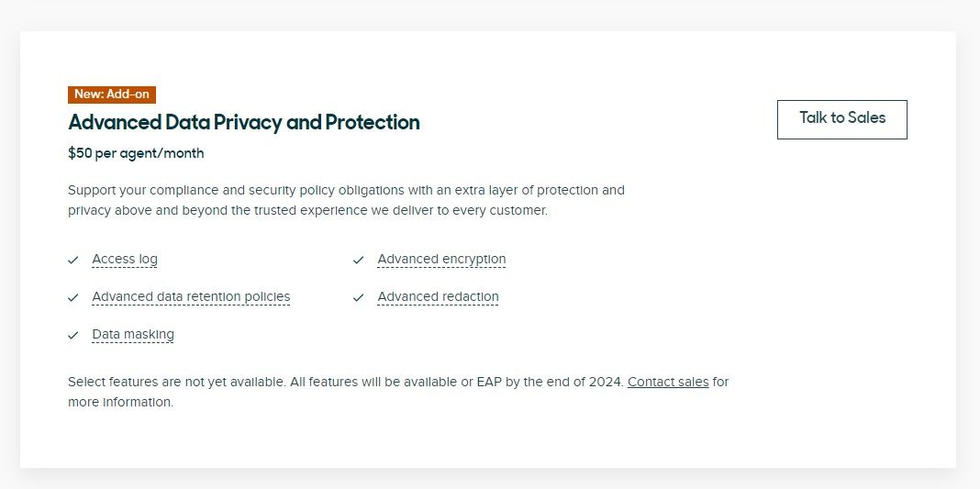Open the Advanced redaction feature link
Screen dimensions: 980x489
(x=438, y=297)
